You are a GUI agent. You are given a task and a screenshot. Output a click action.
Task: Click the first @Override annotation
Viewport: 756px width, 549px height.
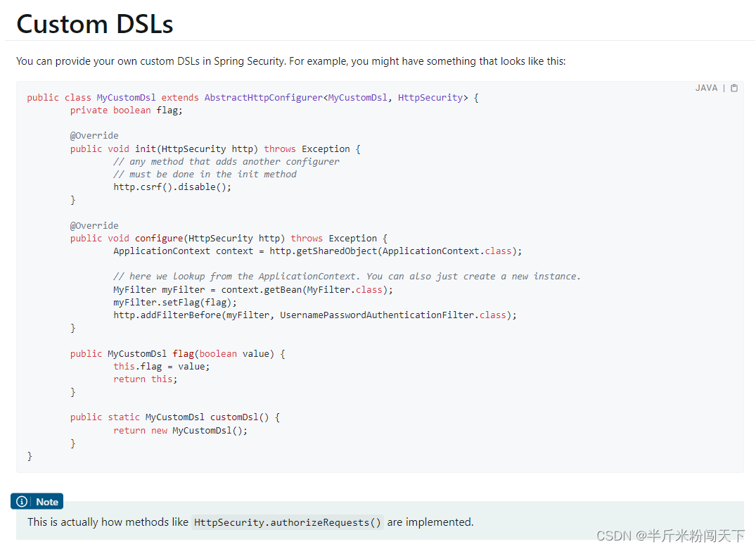pos(94,135)
